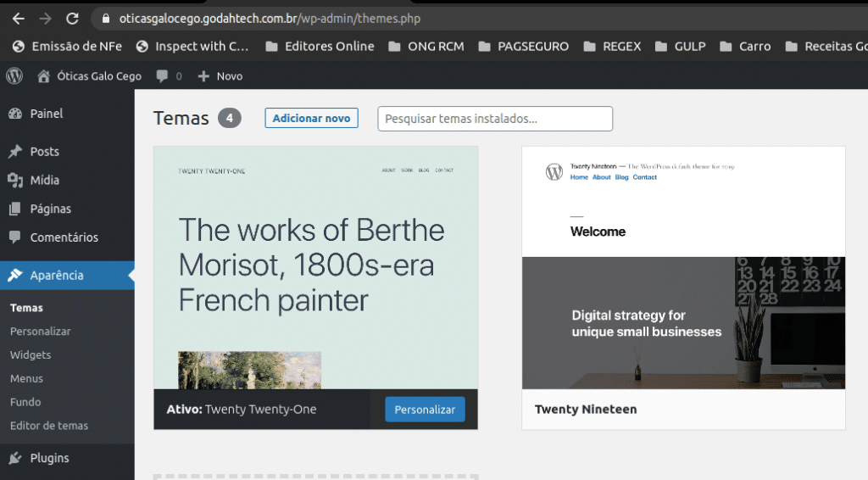Click the plus icon next to Novo

(x=203, y=75)
